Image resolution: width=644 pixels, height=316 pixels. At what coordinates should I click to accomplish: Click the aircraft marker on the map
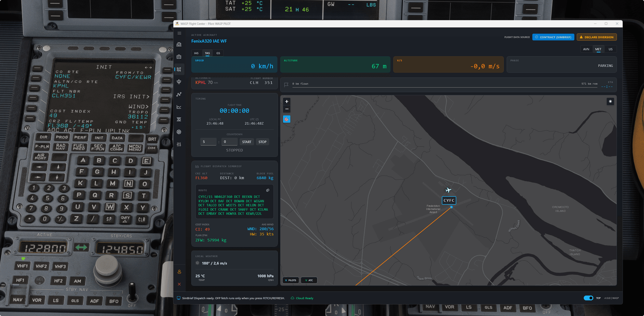coord(448,190)
